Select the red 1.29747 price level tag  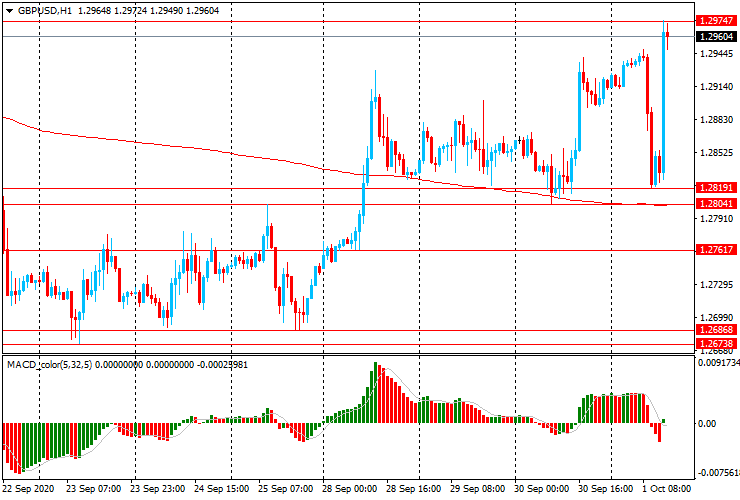[x=717, y=20]
